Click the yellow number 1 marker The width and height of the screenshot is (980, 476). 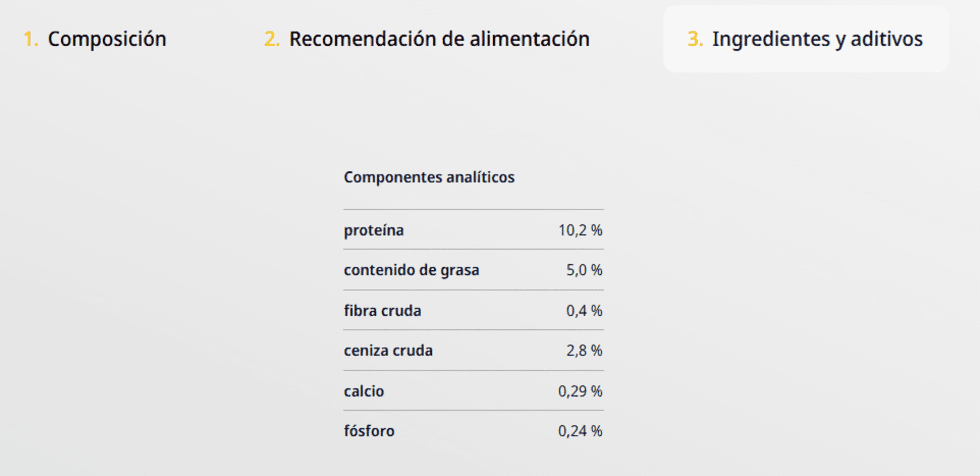coord(31,39)
